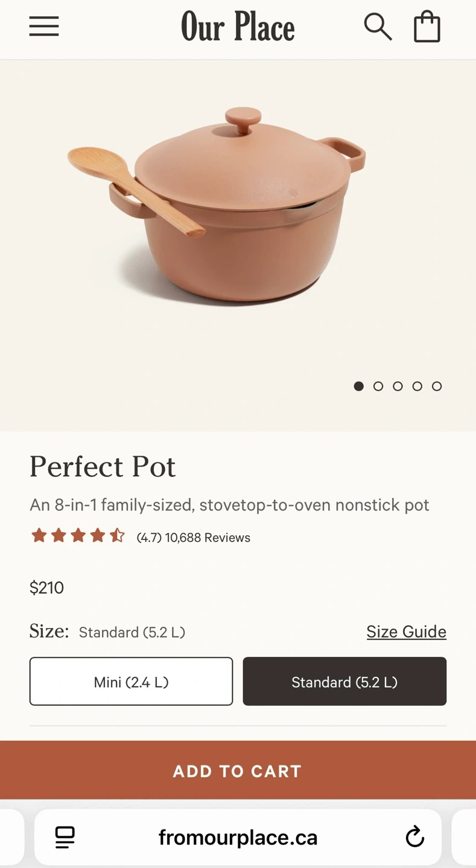Viewport: 476px width, 868px height.
Task: Switch to the third carousel dot
Action: pyautogui.click(x=398, y=386)
